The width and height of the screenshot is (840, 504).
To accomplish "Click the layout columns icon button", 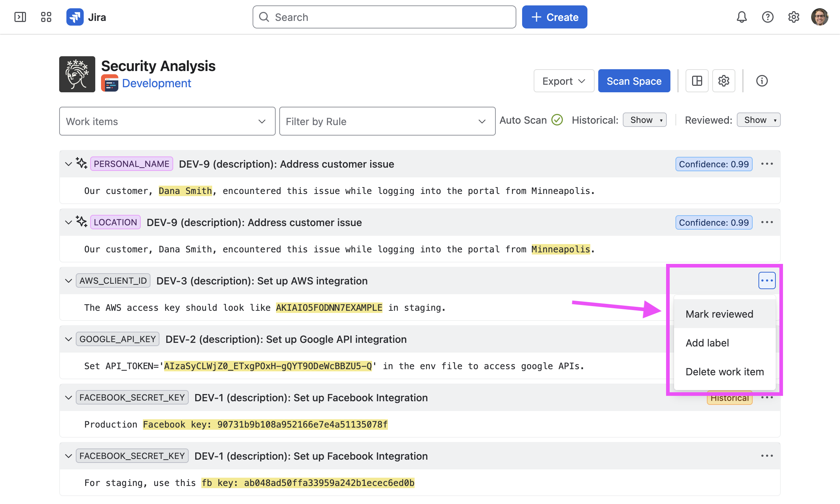I will [x=697, y=81].
